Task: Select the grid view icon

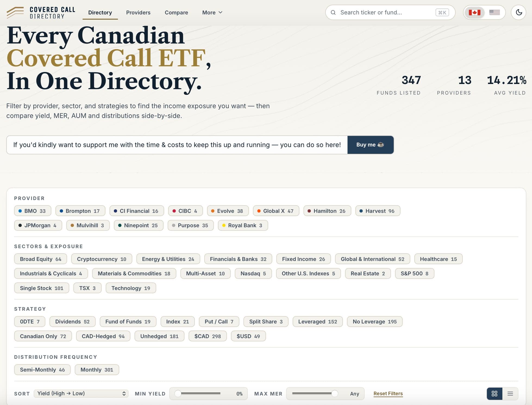Action: (x=495, y=394)
